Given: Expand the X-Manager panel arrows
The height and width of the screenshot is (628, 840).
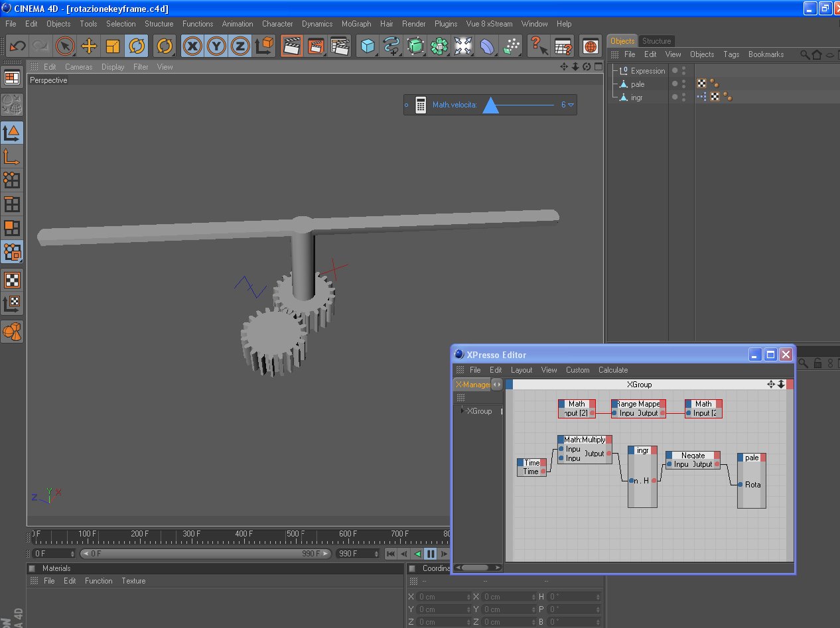Looking at the screenshot, I should [496, 385].
